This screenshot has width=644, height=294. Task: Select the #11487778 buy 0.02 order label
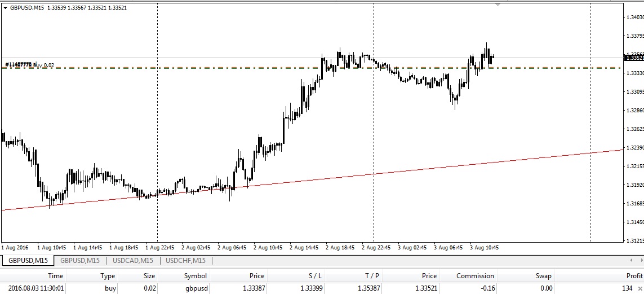(29, 65)
